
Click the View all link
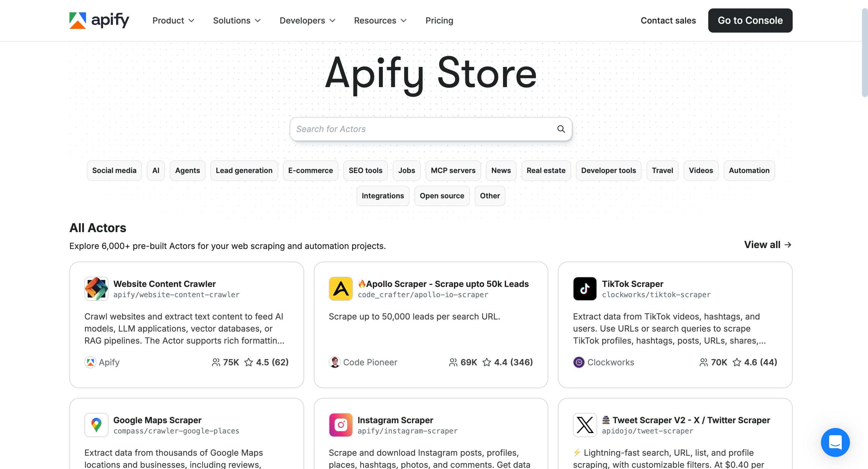tap(768, 245)
